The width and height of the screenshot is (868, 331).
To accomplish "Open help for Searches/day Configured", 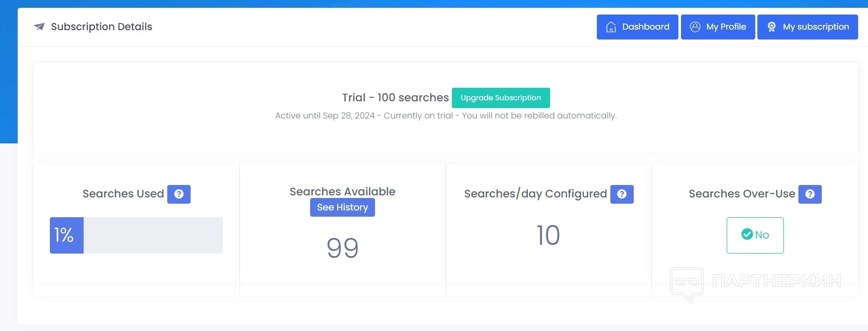I will pos(622,194).
